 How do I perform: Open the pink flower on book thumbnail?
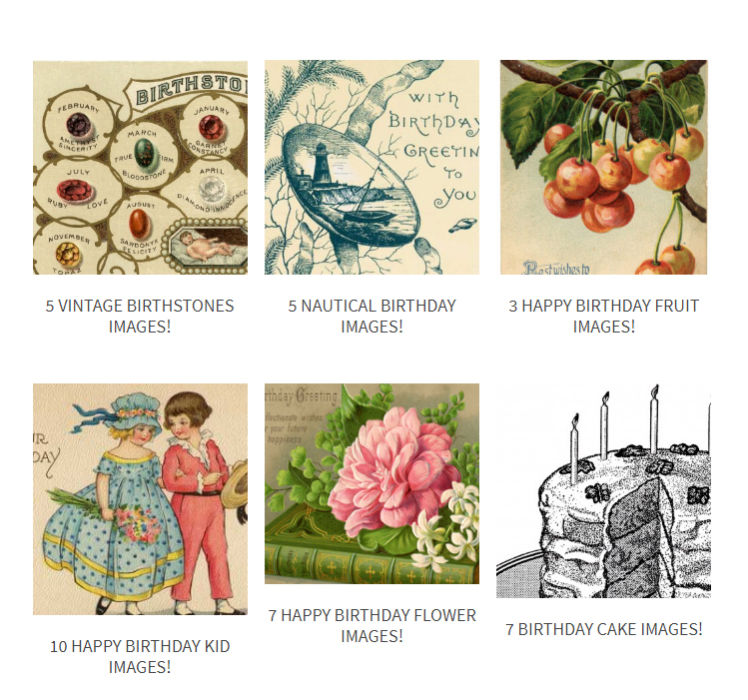pyautogui.click(x=372, y=483)
